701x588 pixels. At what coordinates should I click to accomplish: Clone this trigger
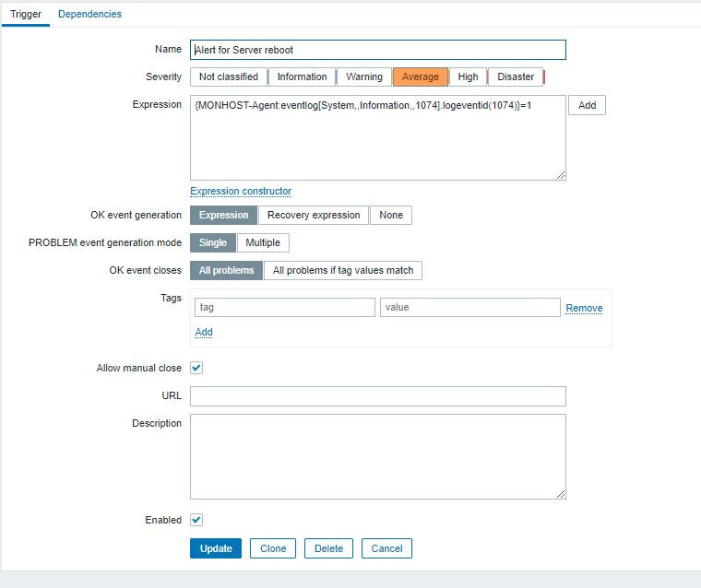[273, 548]
